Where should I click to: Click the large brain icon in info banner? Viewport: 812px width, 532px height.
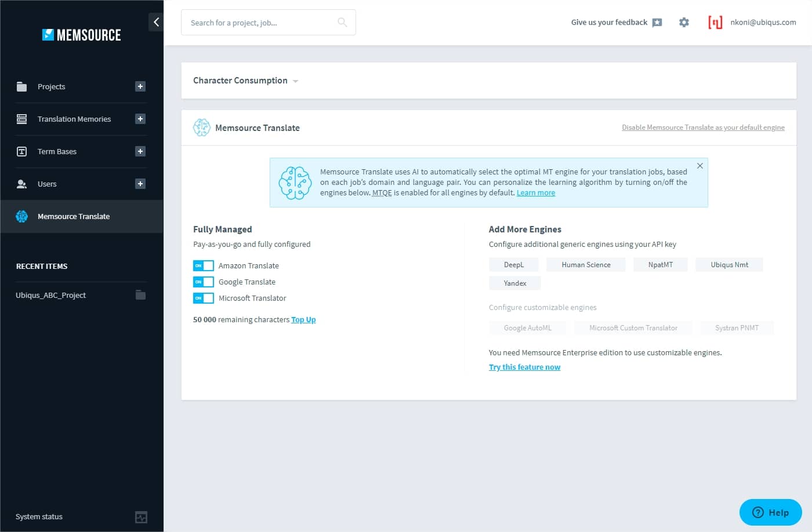tap(295, 183)
